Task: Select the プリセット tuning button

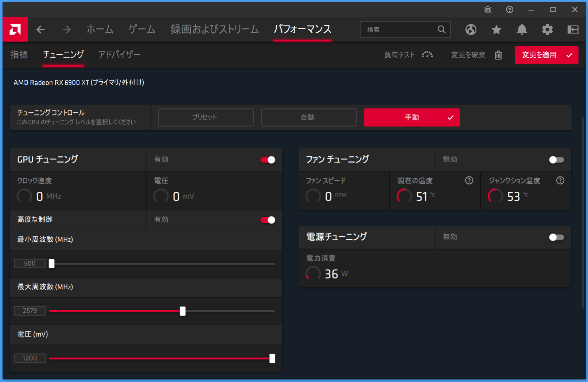Action: [x=206, y=117]
